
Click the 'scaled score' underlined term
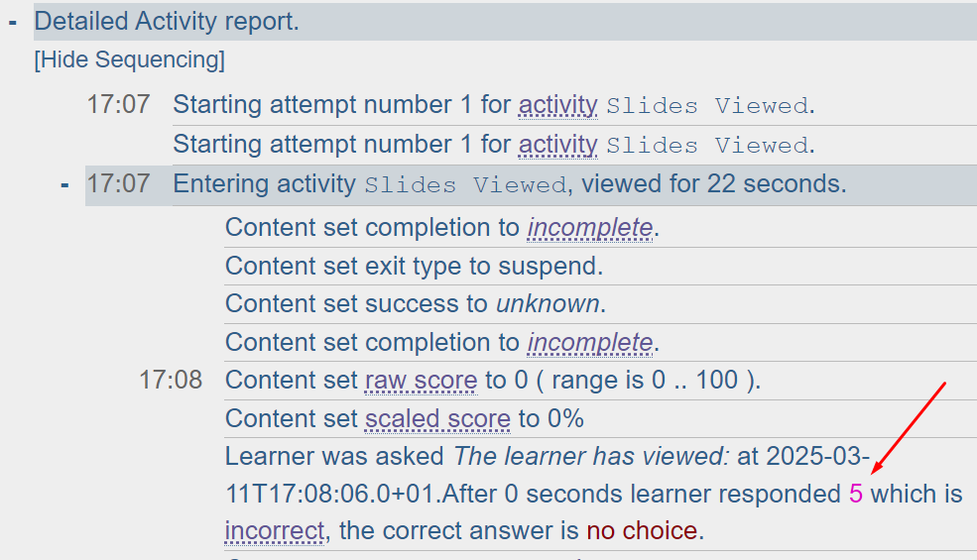(437, 419)
